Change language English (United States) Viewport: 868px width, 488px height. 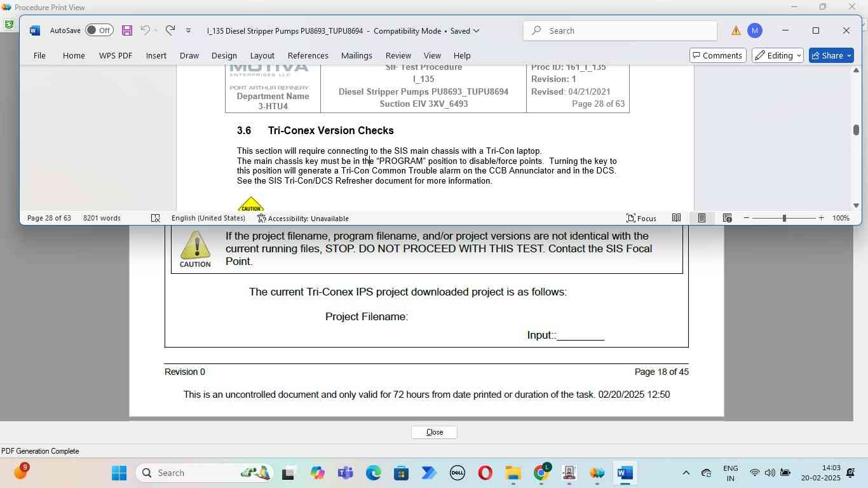tap(208, 218)
